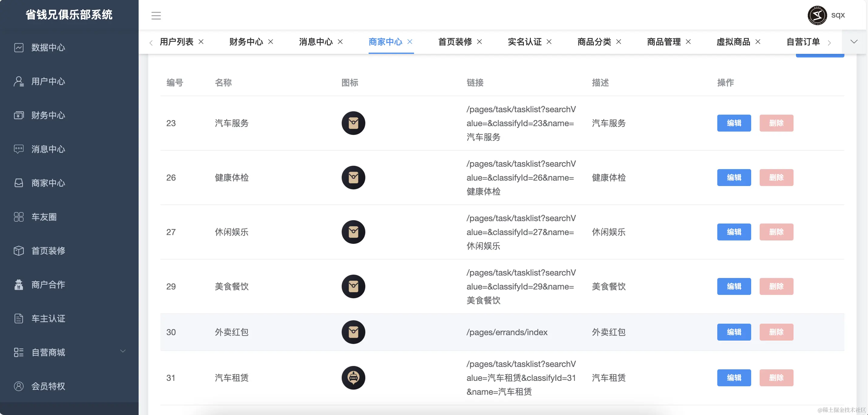Click the sqx user avatar
Viewport: 868px width, 415px height.
click(x=817, y=15)
